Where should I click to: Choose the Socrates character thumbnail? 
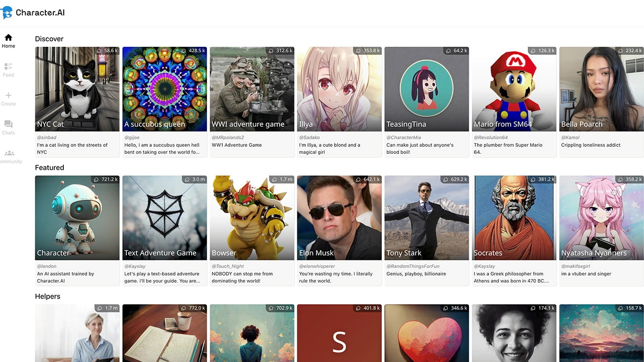(x=514, y=217)
